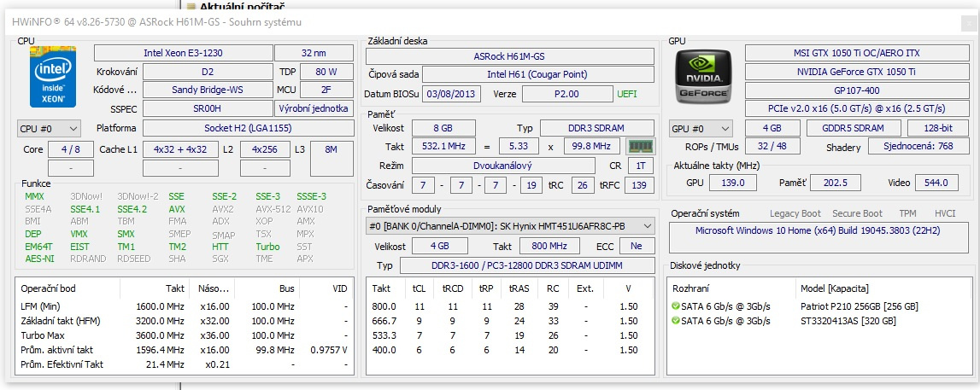Viewport: 980px width, 390px height.
Task: Click the Socket H2 (LGA1155) platform field
Action: tap(248, 129)
